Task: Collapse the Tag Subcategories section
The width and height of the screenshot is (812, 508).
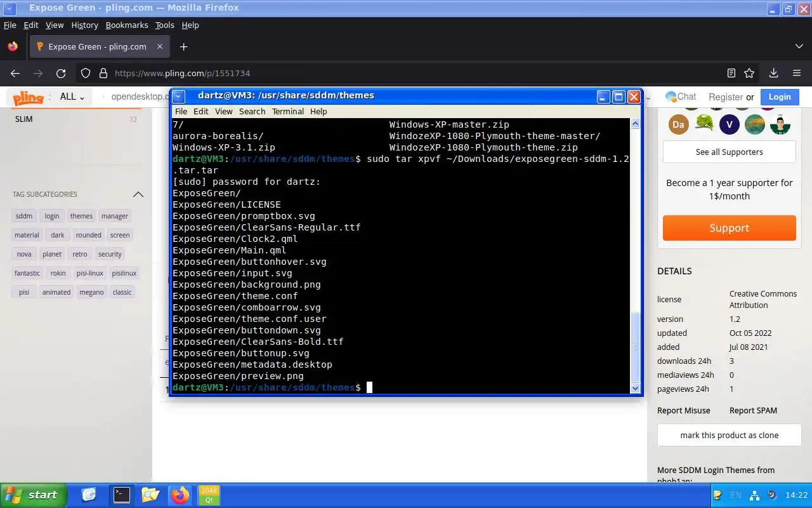Action: pyautogui.click(x=138, y=194)
